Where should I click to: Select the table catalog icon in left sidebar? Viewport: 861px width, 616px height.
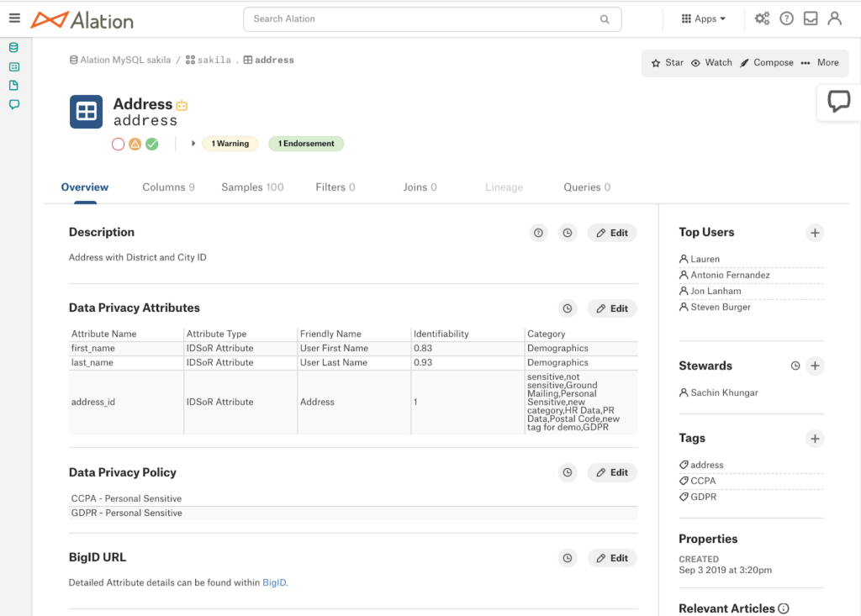point(13,66)
